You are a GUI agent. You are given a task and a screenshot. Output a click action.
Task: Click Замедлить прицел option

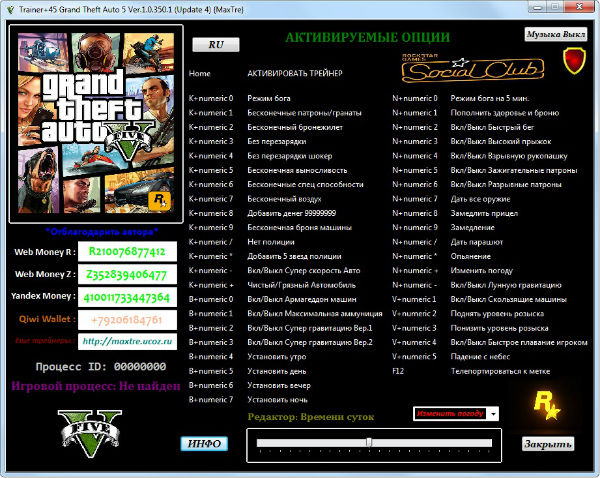[484, 213]
